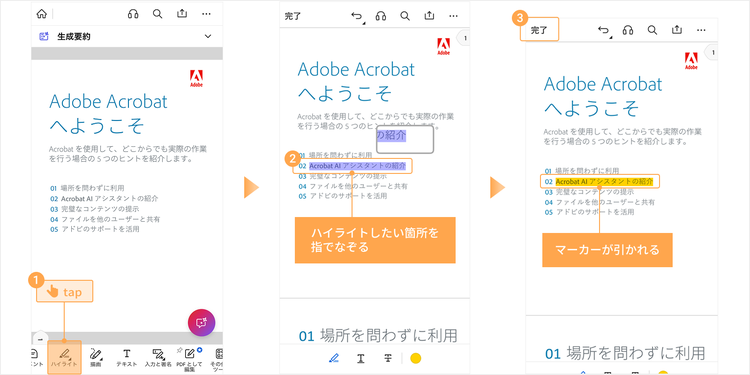Tap purple-selected Acrobat AI line in second screen
This screenshot has height=375, width=750.
(x=357, y=166)
